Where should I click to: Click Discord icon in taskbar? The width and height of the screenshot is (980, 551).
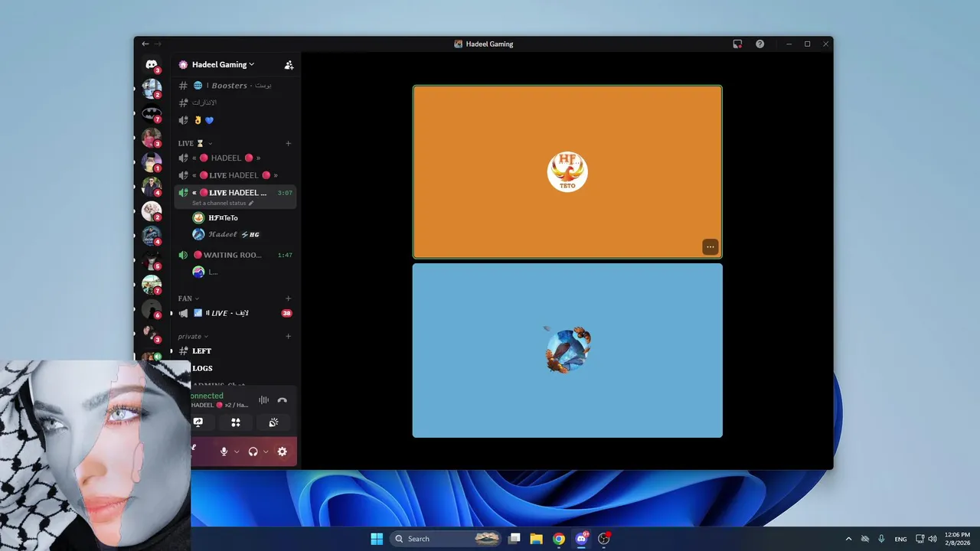tap(581, 539)
